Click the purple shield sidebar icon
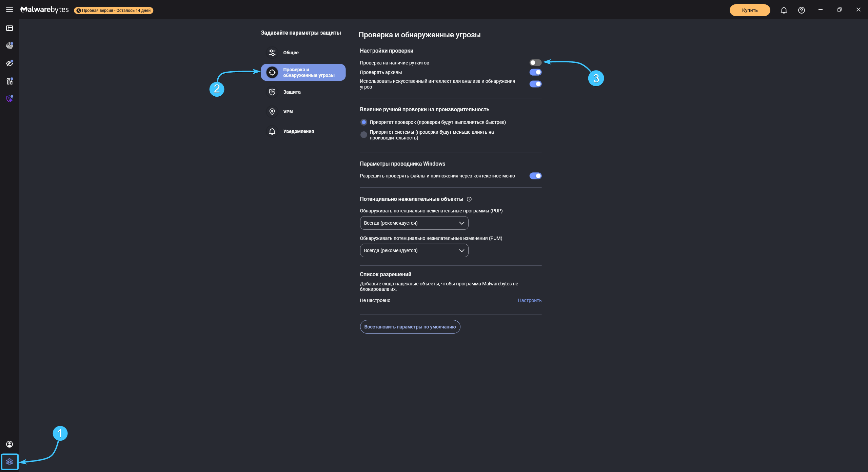 pos(9,99)
